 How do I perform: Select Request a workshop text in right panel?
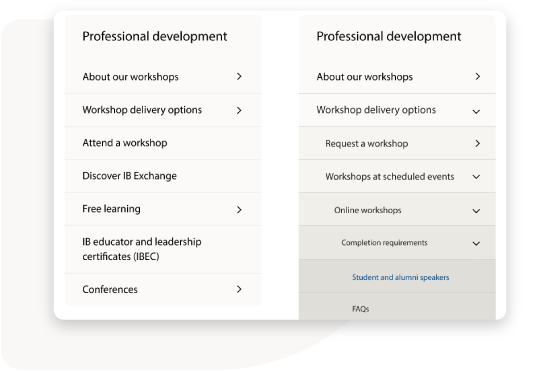[x=366, y=144]
